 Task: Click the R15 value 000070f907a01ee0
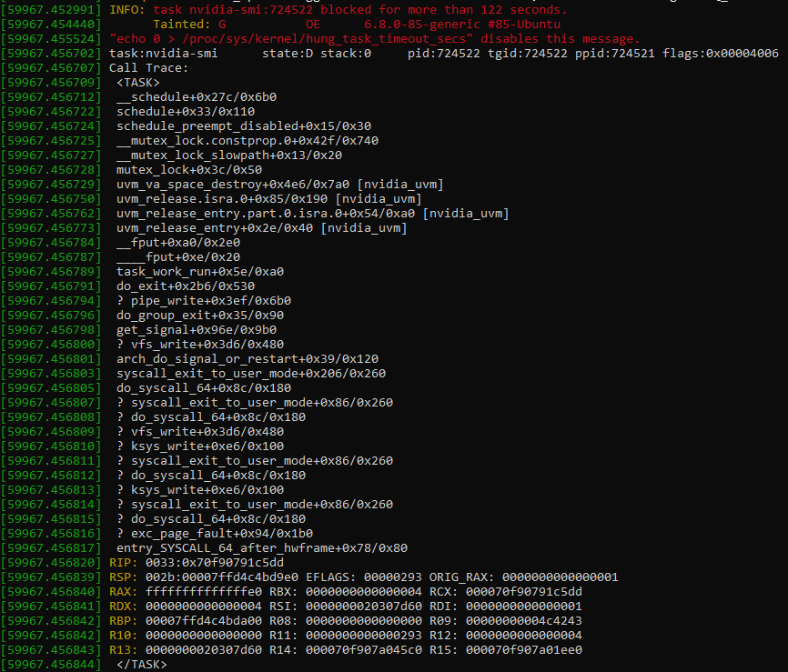pos(523,650)
